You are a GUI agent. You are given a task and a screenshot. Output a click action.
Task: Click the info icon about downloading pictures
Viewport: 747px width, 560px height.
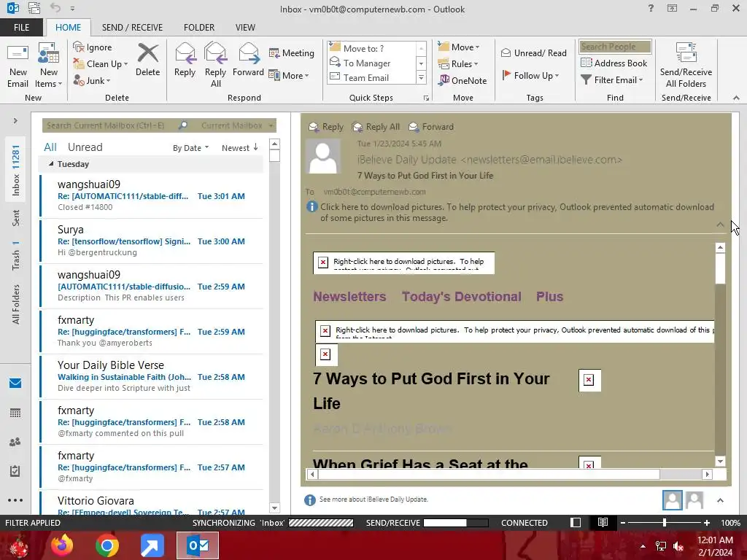tap(311, 206)
